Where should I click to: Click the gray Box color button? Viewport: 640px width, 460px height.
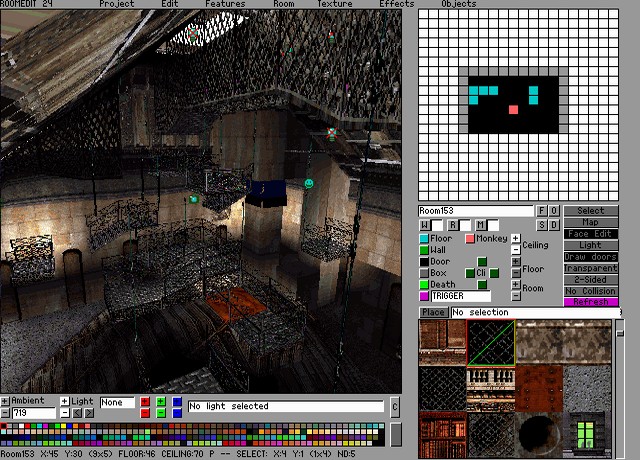(x=424, y=273)
